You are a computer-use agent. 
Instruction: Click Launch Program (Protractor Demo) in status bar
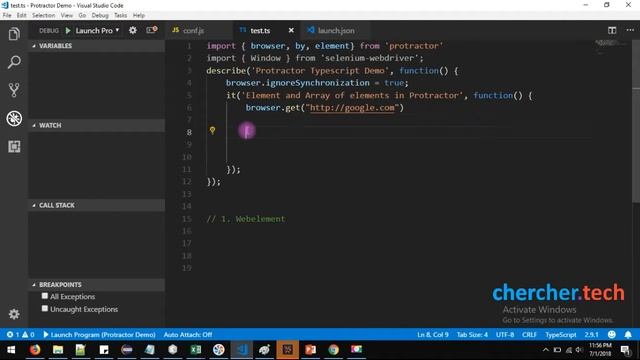99,335
